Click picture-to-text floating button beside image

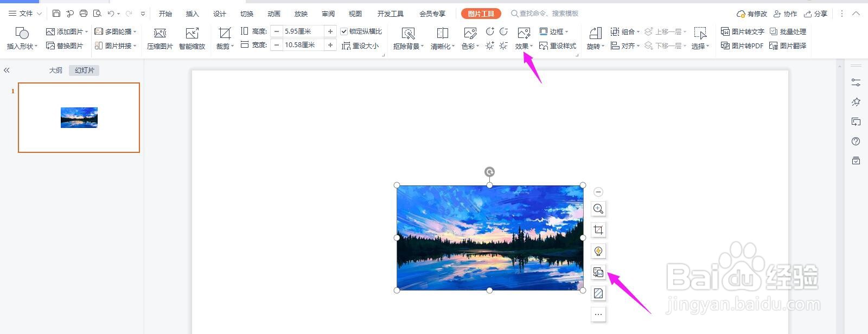point(598,272)
